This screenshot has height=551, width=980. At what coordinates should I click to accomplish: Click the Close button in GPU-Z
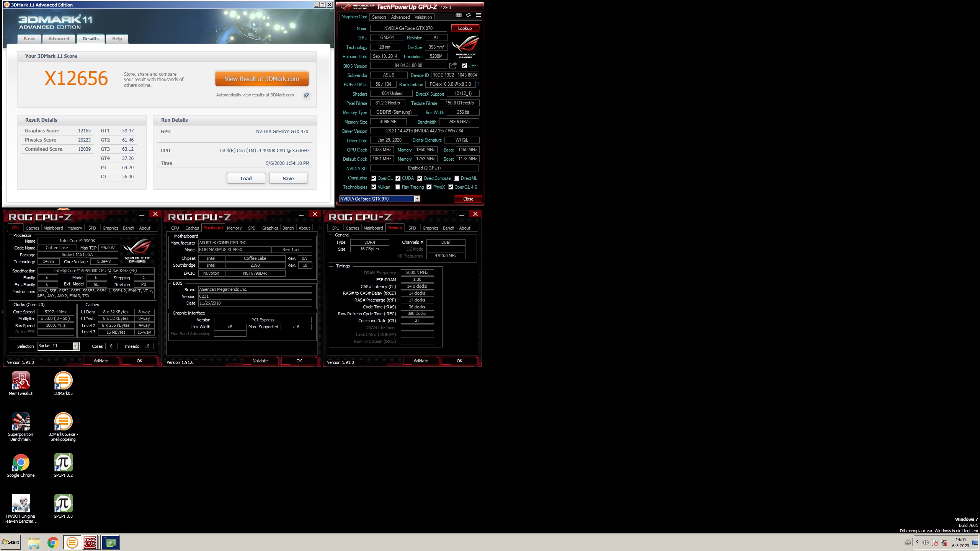(x=468, y=199)
